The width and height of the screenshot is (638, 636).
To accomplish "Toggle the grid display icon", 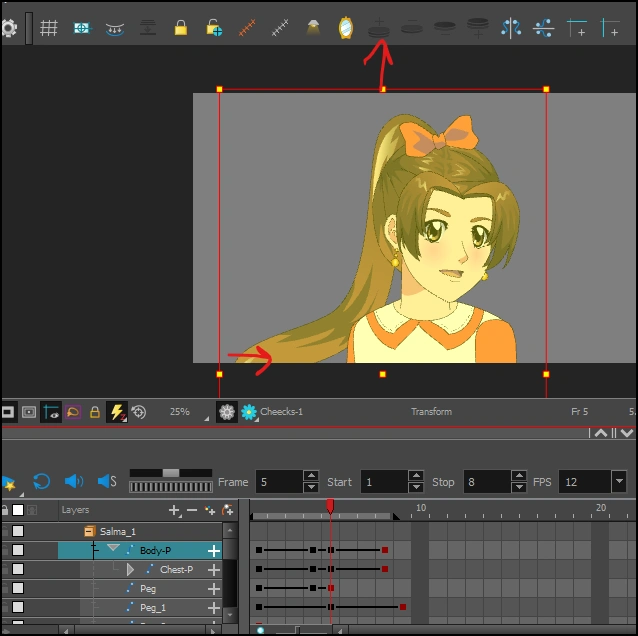I will [x=49, y=28].
